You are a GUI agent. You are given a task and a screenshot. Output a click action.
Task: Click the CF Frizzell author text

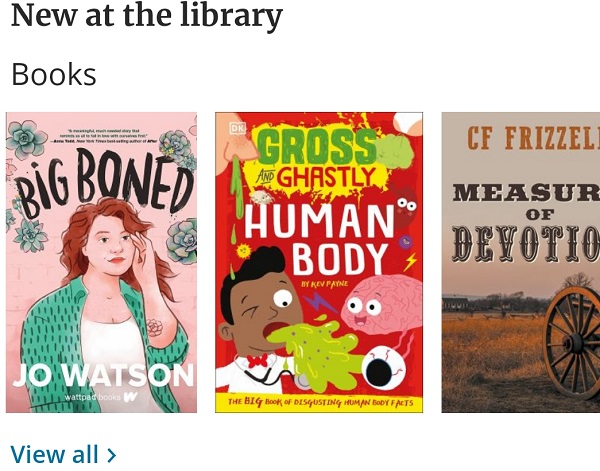click(533, 138)
